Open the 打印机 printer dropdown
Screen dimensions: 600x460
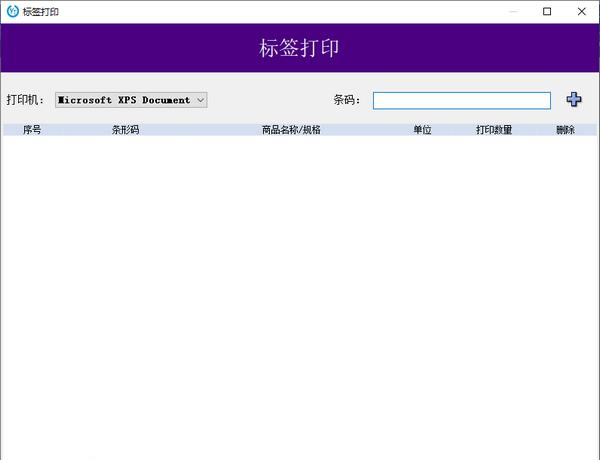click(131, 100)
